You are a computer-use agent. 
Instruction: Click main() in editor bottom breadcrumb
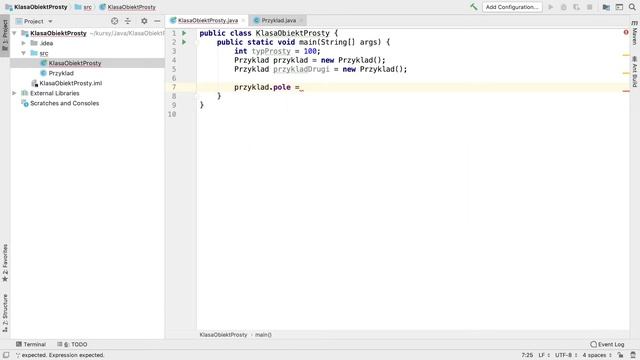263,335
